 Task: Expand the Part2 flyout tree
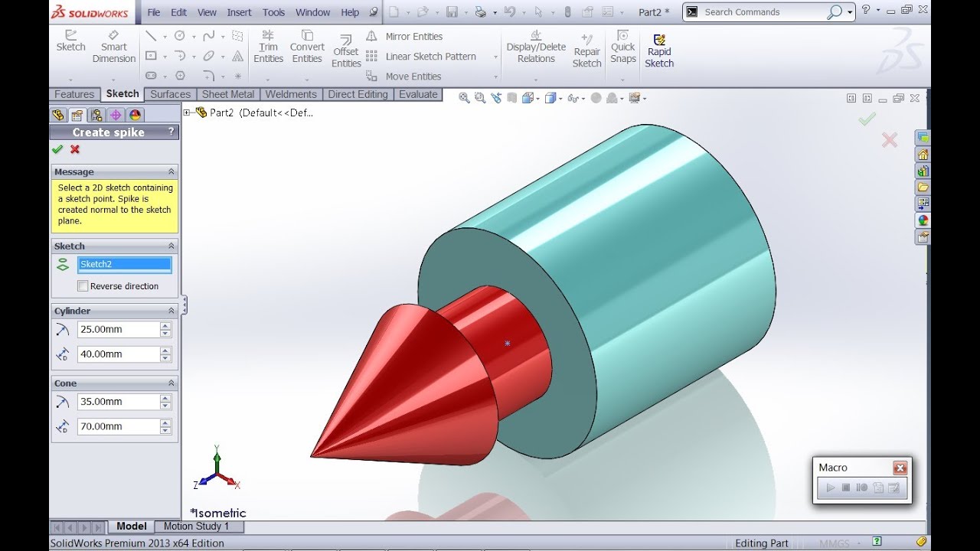[x=187, y=112]
